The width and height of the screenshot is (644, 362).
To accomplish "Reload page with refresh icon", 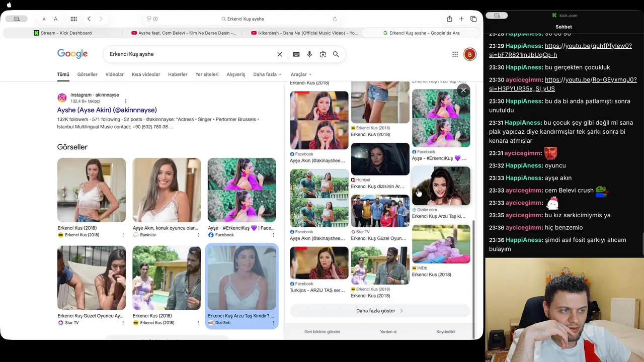I will tap(335, 19).
